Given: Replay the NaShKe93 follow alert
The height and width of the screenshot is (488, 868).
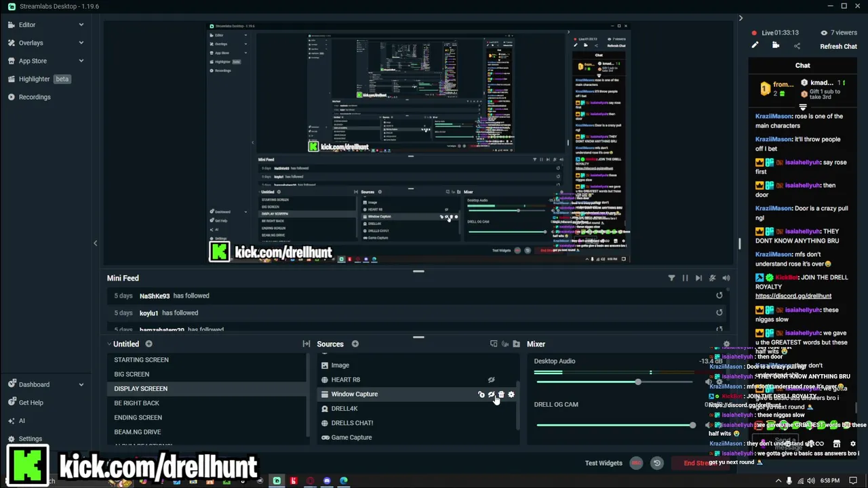Looking at the screenshot, I should pyautogui.click(x=719, y=296).
